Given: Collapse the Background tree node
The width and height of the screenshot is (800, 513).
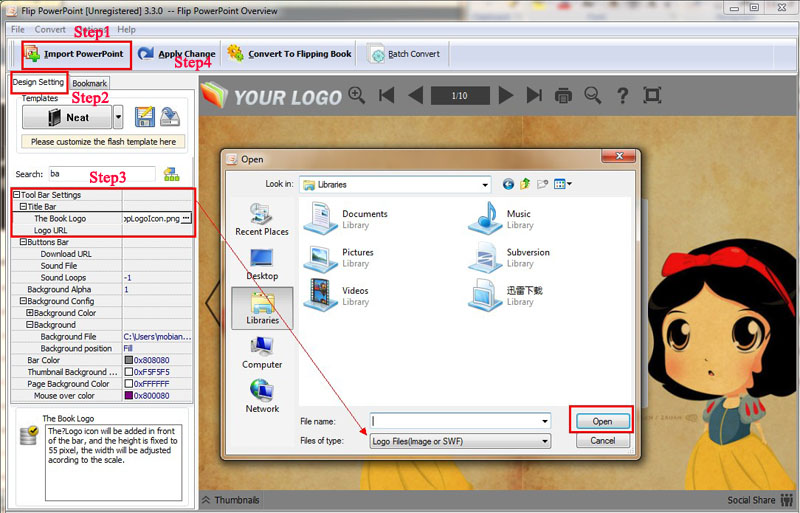Looking at the screenshot, I should point(30,325).
